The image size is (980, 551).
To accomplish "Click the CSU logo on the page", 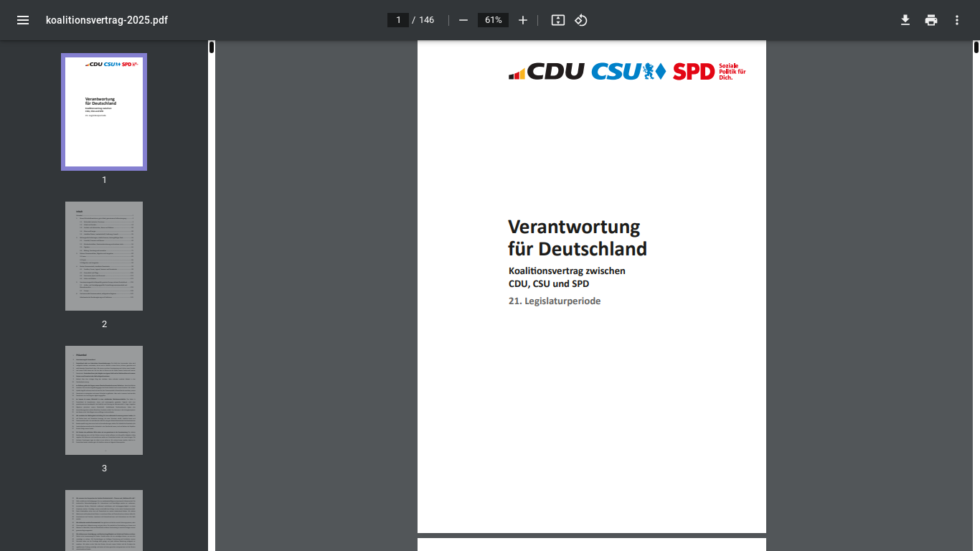I will pos(628,71).
